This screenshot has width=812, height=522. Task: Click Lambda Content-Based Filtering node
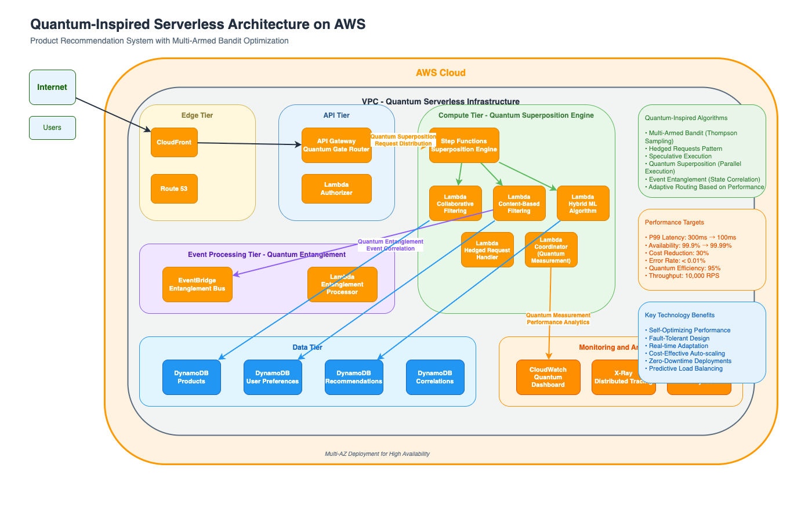(519, 203)
